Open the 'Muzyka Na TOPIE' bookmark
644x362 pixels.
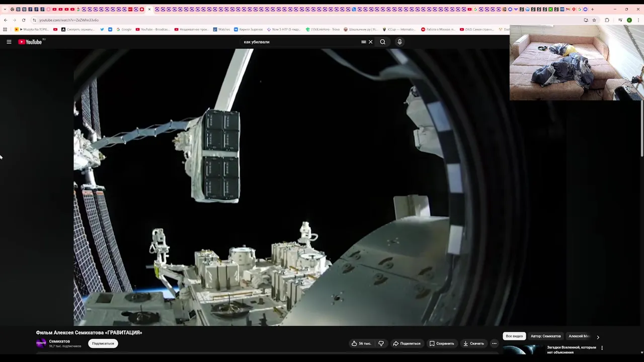pos(32,29)
